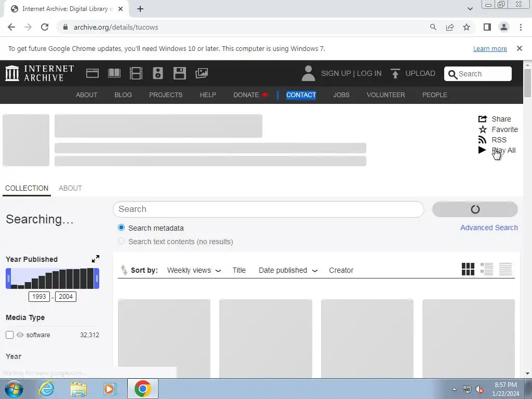Image resolution: width=532 pixels, height=399 pixels.
Task: Open the Texts book icon
Action: click(114, 73)
